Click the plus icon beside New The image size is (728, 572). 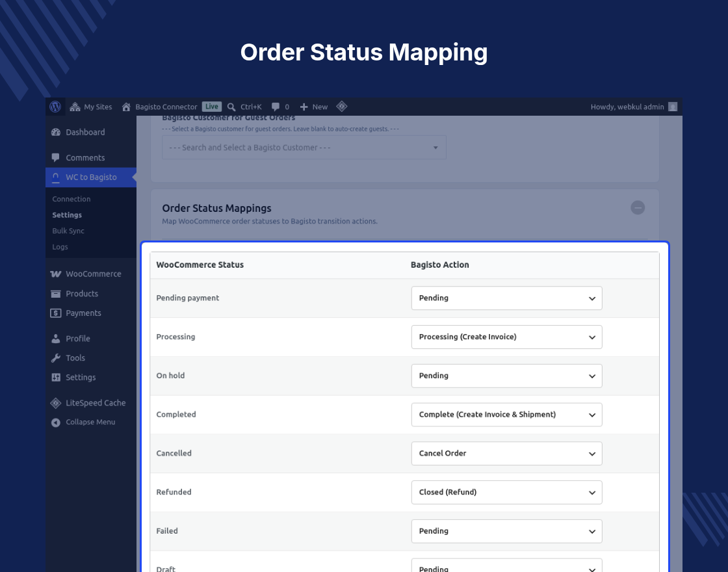click(304, 107)
